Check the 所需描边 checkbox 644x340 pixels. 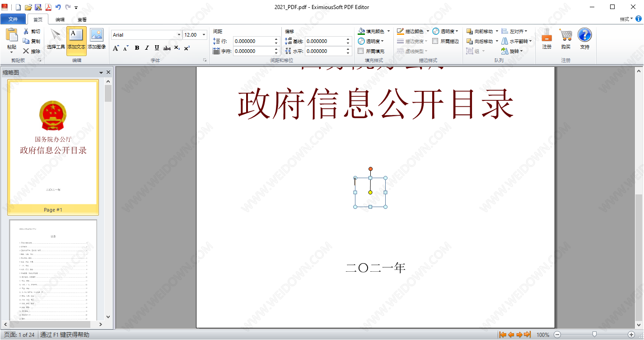[435, 41]
